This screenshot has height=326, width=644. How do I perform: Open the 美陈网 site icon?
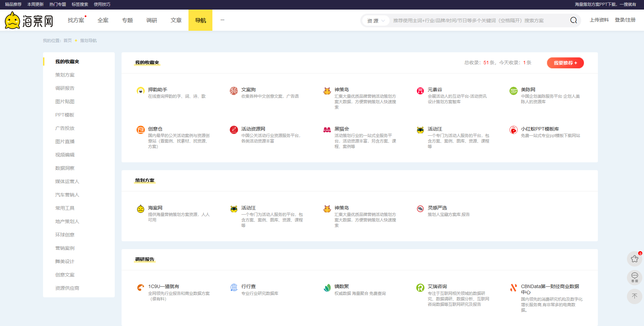[x=514, y=91]
